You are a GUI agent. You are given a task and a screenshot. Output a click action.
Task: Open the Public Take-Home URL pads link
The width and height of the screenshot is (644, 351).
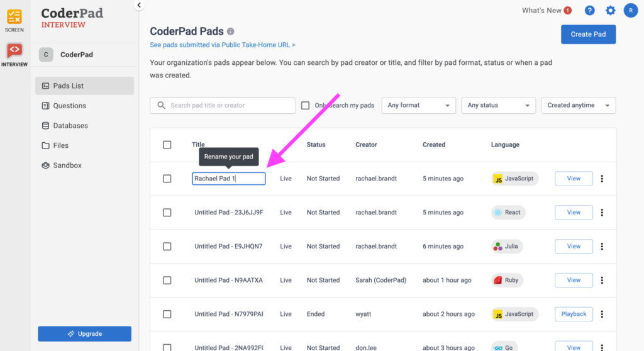click(x=223, y=45)
